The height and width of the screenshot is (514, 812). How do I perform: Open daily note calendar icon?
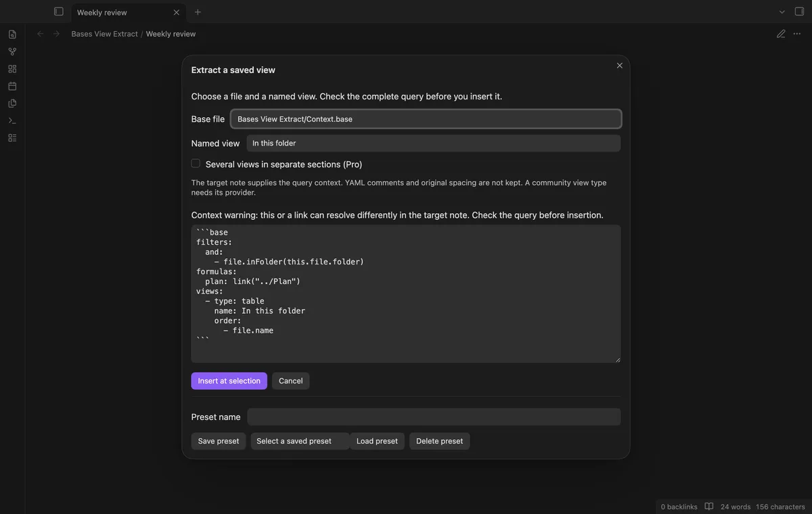(x=12, y=86)
